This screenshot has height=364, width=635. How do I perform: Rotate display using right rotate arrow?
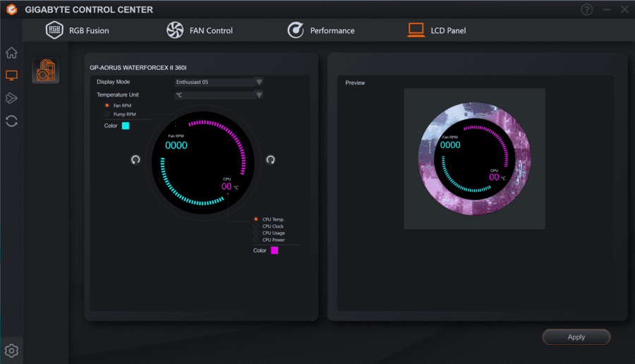(270, 159)
